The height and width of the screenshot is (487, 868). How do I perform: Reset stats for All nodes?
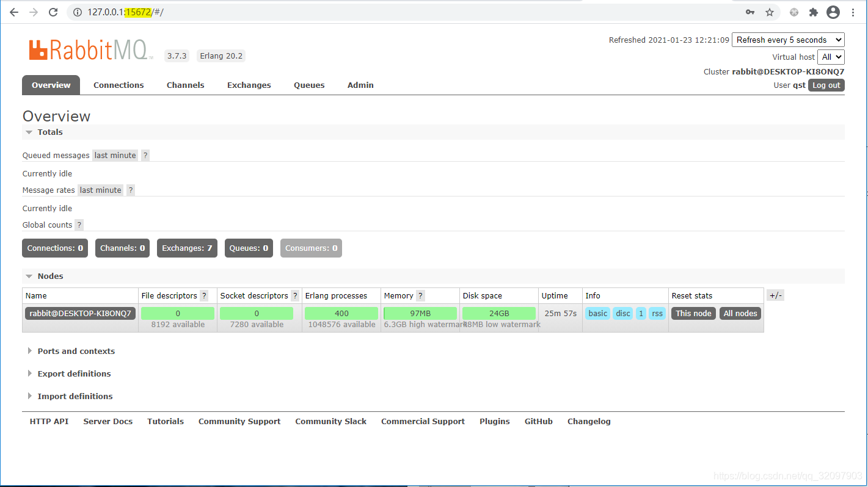tap(740, 314)
